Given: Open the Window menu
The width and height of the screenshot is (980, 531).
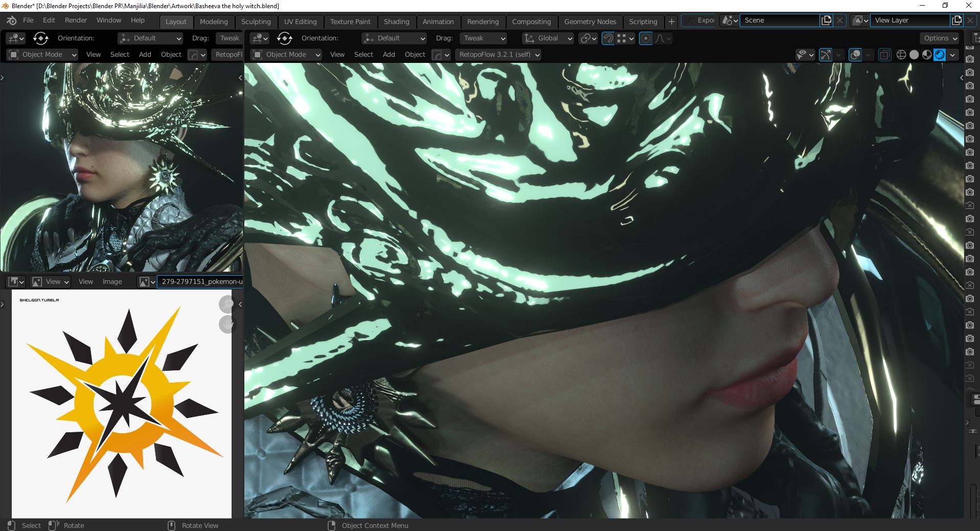Looking at the screenshot, I should tap(109, 20).
